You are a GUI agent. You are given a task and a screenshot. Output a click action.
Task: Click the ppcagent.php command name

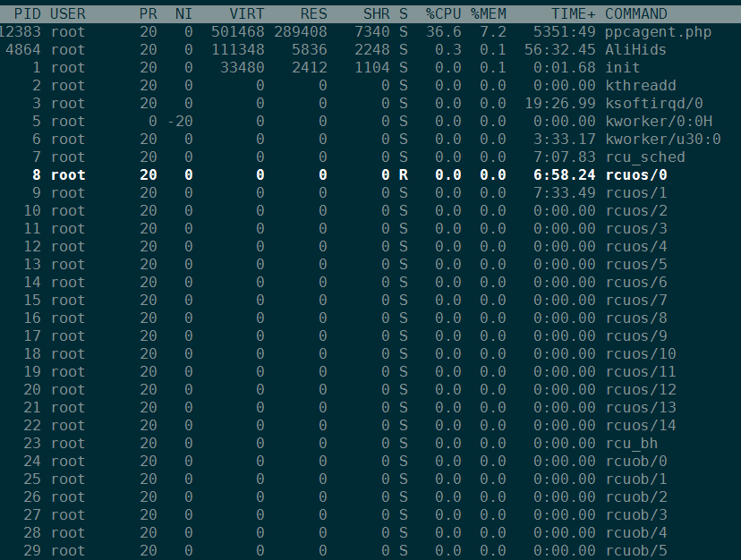[659, 31]
